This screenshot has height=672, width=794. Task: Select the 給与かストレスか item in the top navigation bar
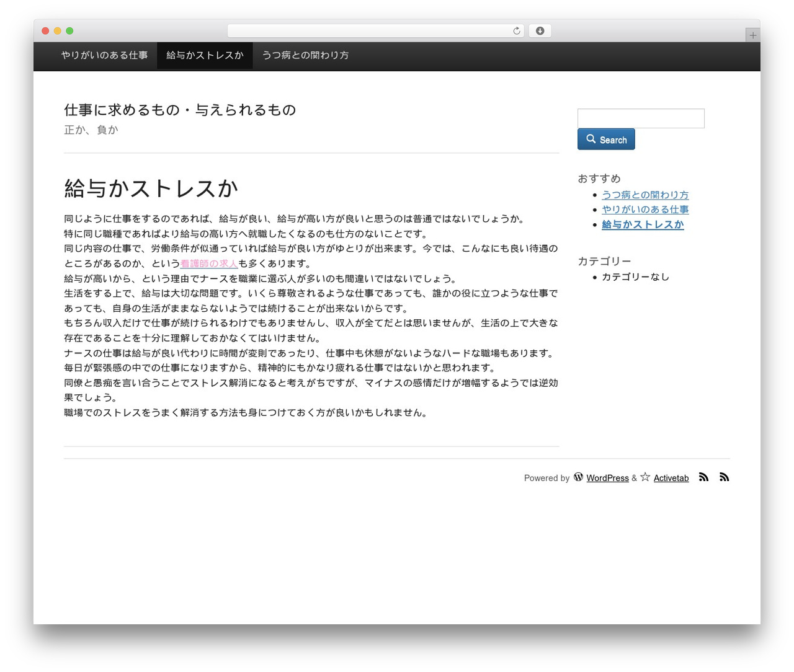tap(205, 56)
